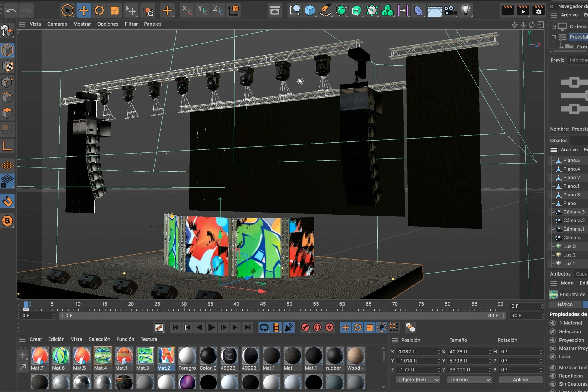
Task: Toggle loop playback button in timeline controls
Action: [264, 327]
